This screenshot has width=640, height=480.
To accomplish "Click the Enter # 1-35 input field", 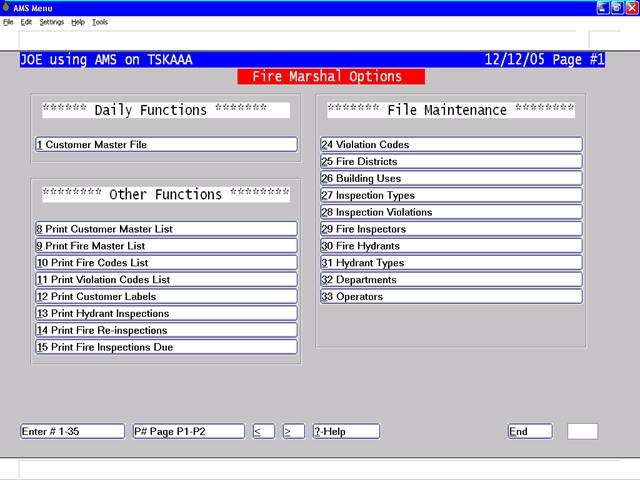I will [72, 432].
